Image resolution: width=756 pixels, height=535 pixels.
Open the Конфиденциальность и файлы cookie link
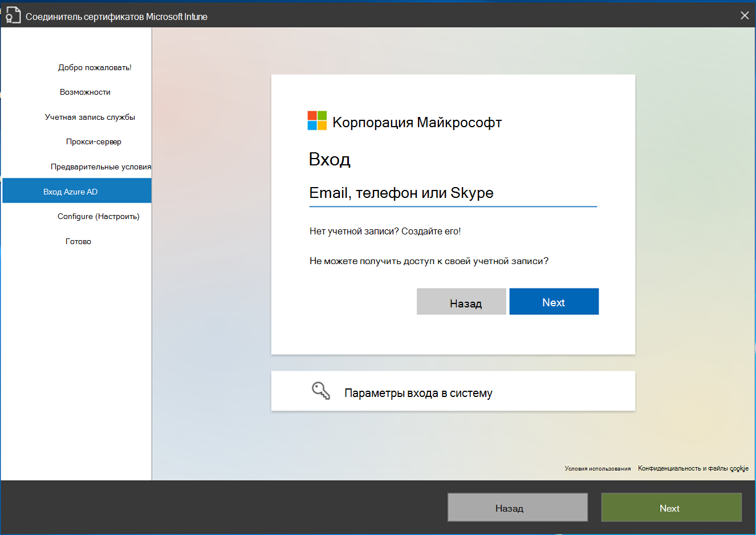(x=693, y=468)
